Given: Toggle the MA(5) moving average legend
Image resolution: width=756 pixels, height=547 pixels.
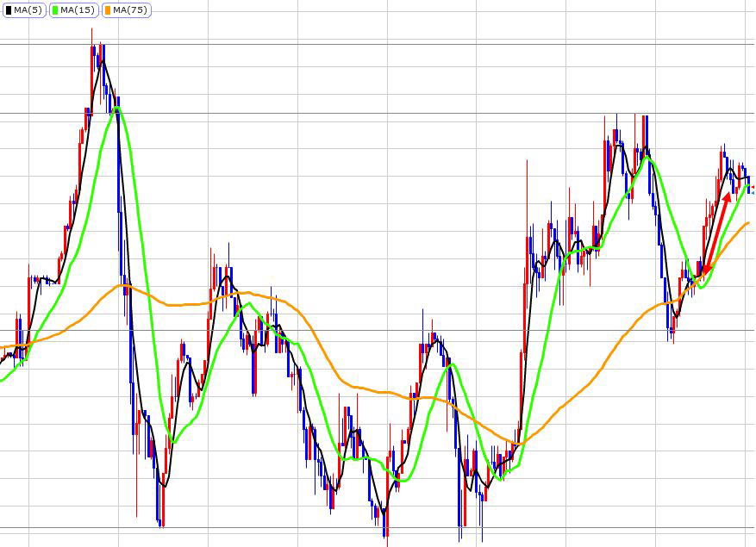Looking at the screenshot, I should click(x=23, y=10).
